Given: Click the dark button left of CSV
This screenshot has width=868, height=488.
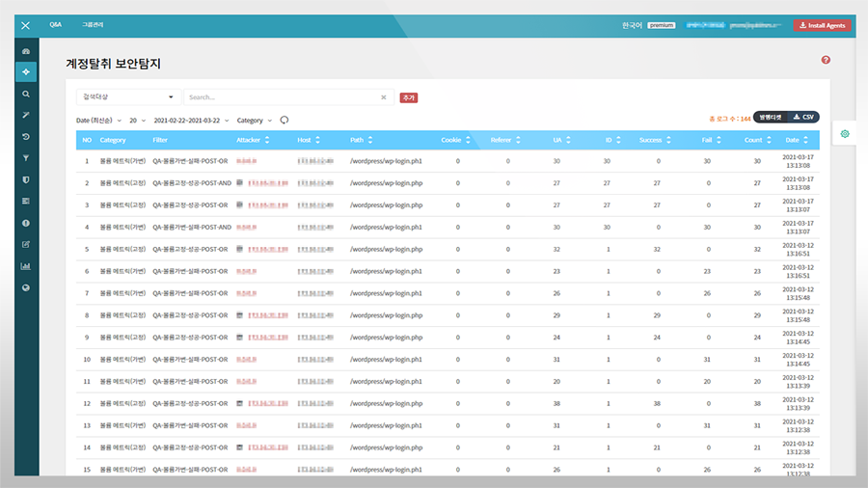Looking at the screenshot, I should click(x=771, y=117).
